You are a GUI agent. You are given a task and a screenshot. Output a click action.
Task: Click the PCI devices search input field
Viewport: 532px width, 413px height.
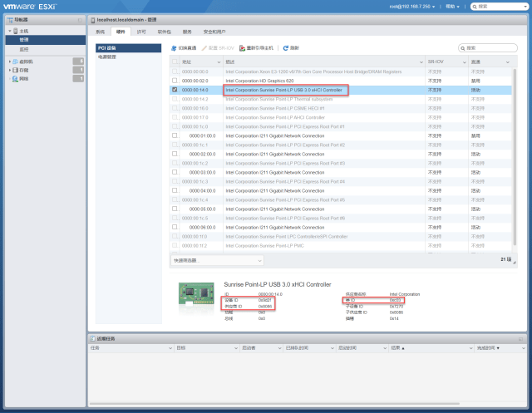pos(488,48)
